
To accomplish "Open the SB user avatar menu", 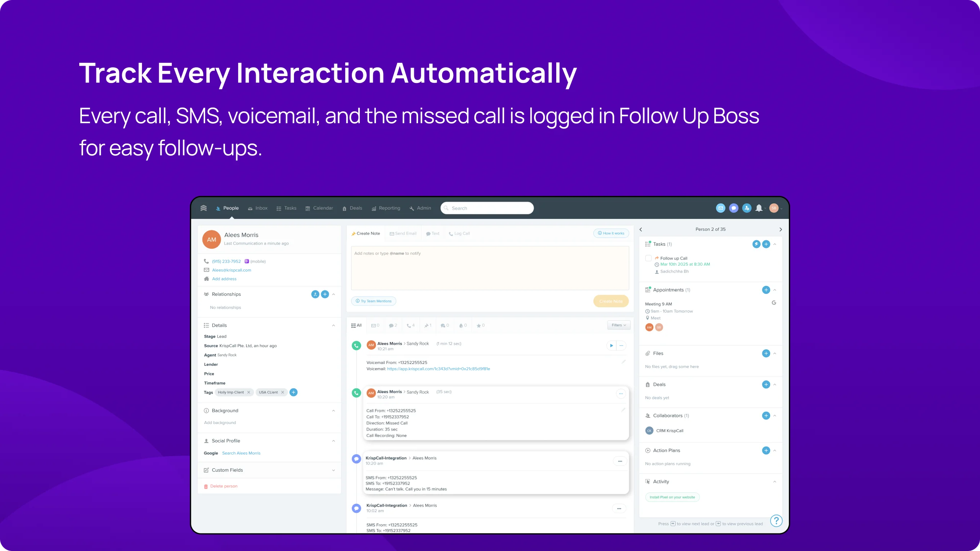I will 774,208.
